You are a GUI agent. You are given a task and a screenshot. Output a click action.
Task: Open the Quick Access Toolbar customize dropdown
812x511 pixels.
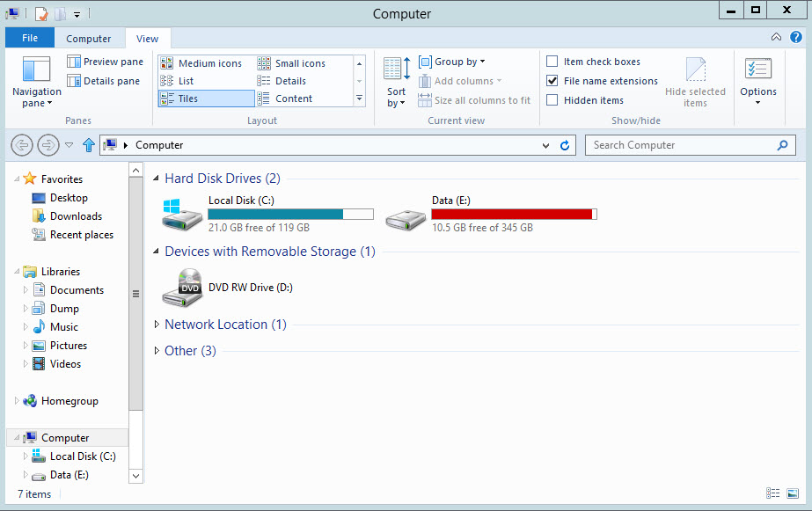(x=76, y=14)
